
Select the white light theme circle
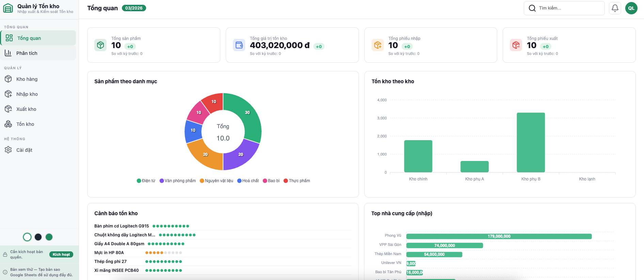[27, 237]
